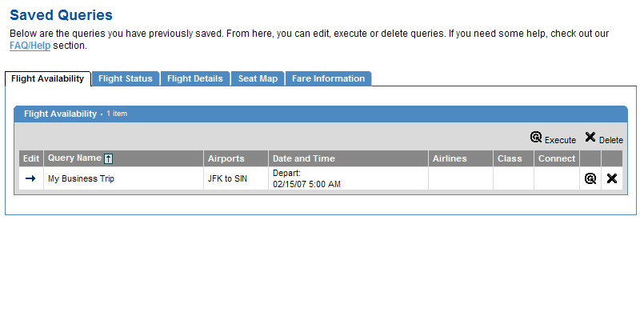Click the Execute legend icon above the table
The width and height of the screenshot is (644, 320).
click(x=536, y=138)
